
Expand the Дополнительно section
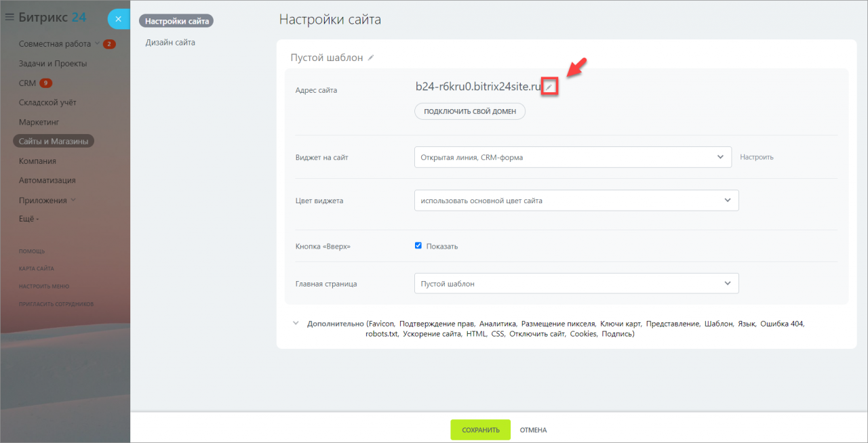(x=296, y=324)
